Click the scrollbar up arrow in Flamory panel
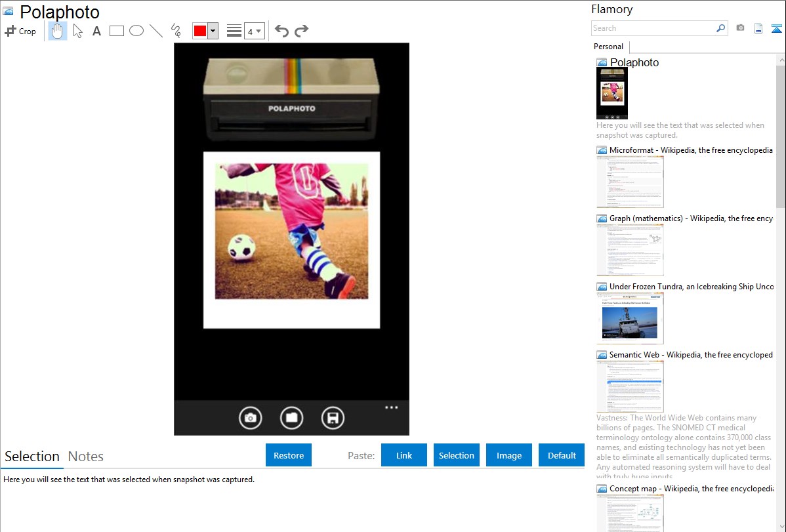 781,60
